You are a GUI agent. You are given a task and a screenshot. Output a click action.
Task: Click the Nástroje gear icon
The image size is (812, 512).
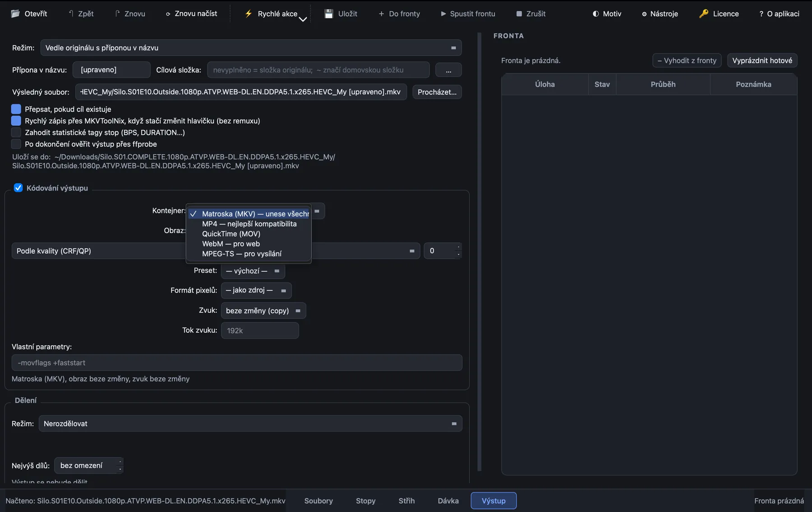644,14
